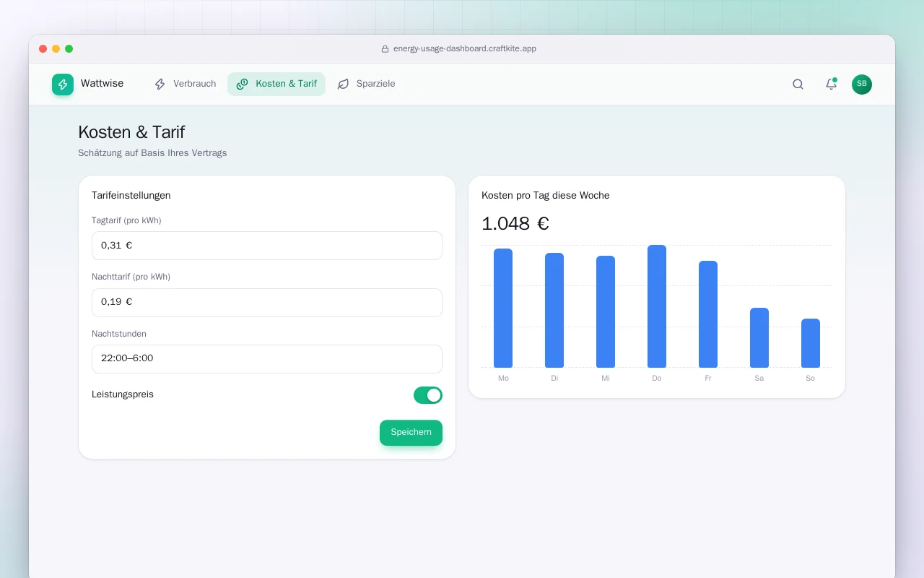Click the Di bar in chart

[554, 311]
